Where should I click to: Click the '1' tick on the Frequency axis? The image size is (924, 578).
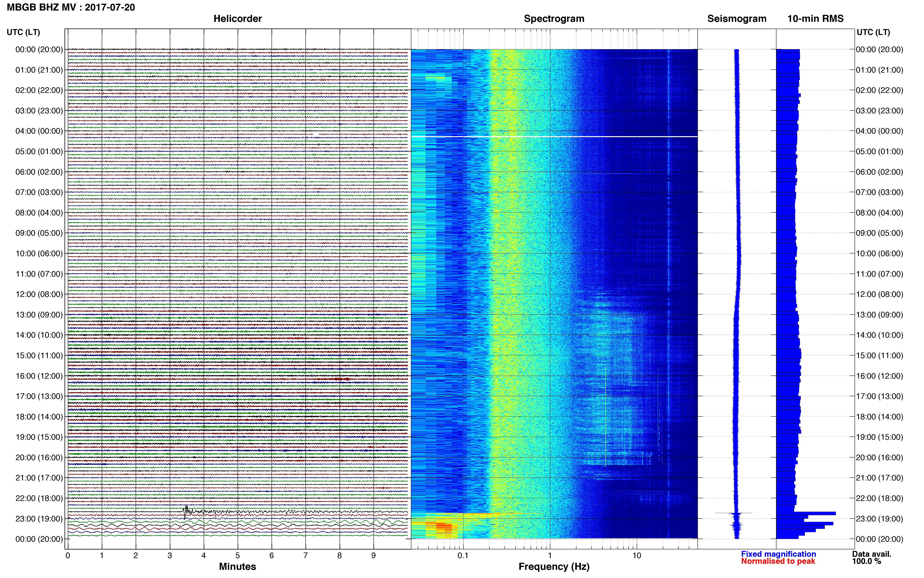click(x=550, y=556)
